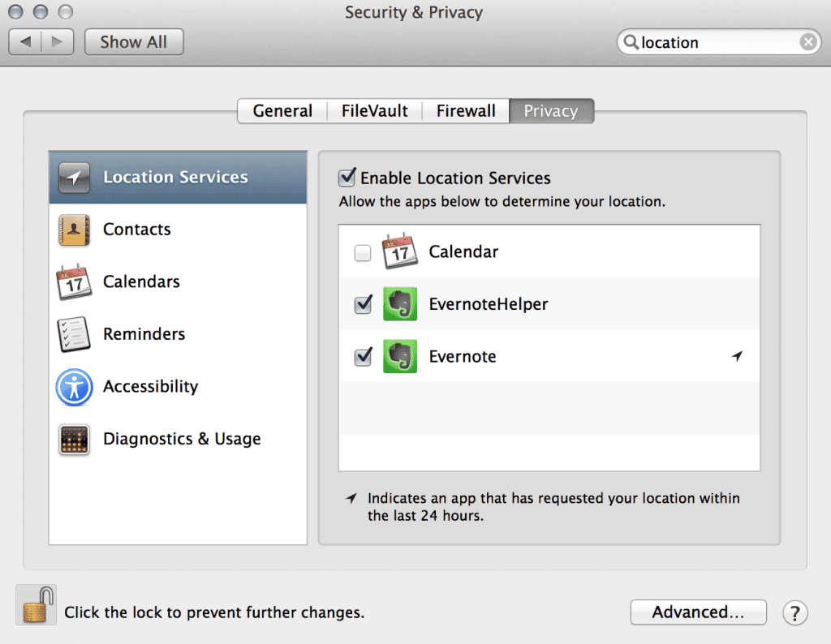Click the EvernoteHelper elephant icon
Screen dimensions: 831x644
(399, 304)
